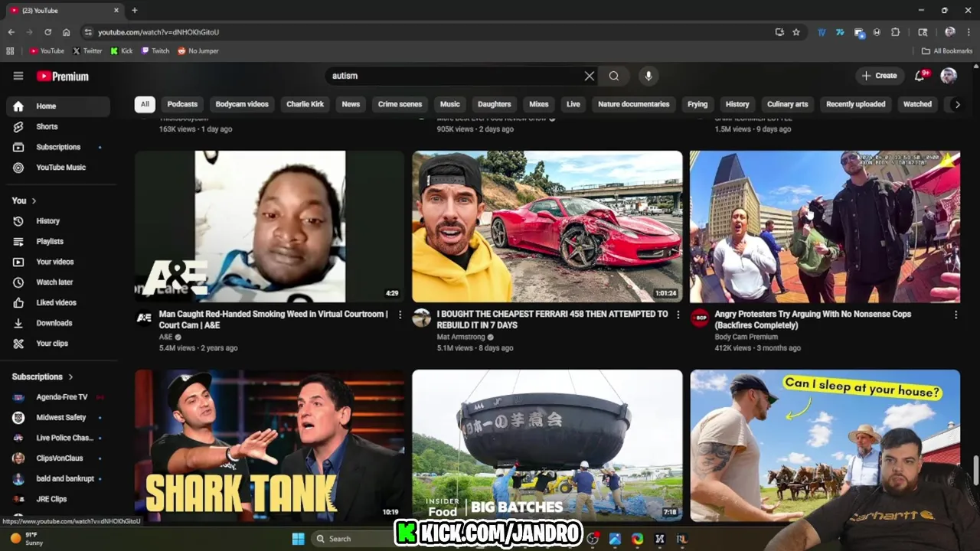Select the Podcasts filter chip
The height and width of the screenshot is (551, 980).
(182, 104)
